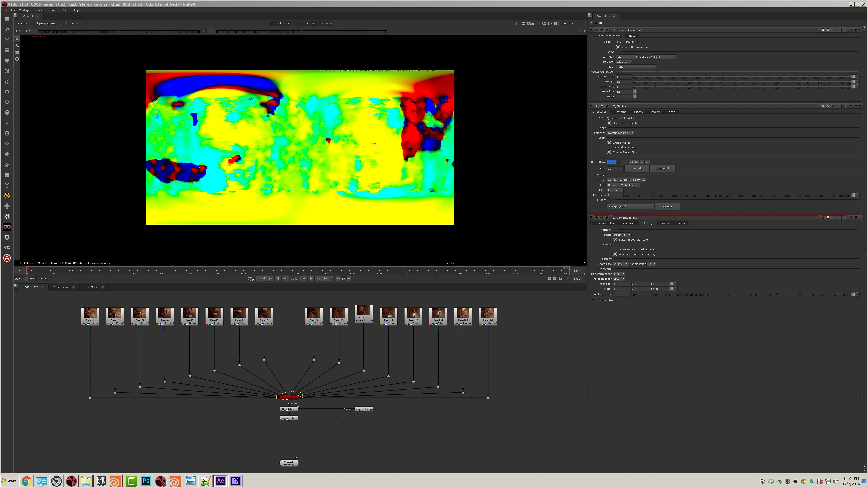The width and height of the screenshot is (868, 488).
Task: Open the Workspace menu
Action: 26,10
